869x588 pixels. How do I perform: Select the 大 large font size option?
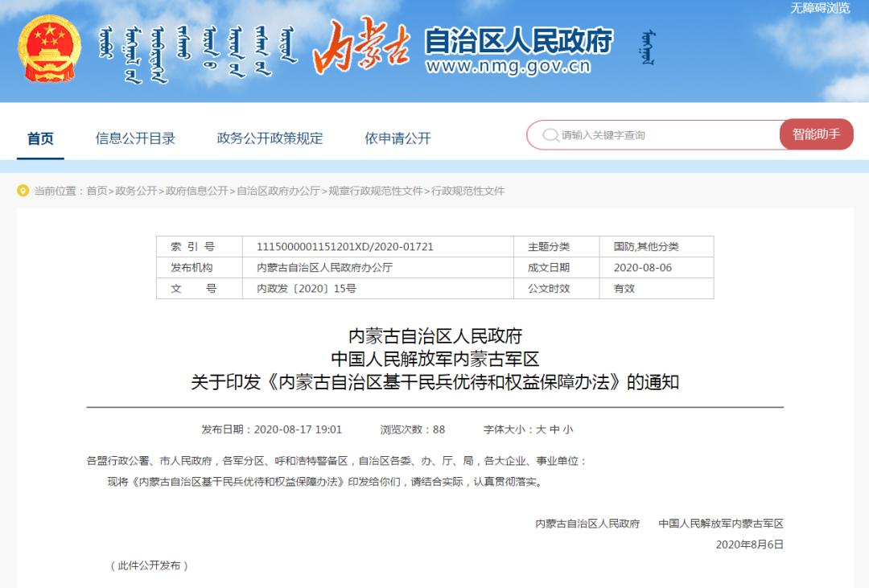click(542, 429)
